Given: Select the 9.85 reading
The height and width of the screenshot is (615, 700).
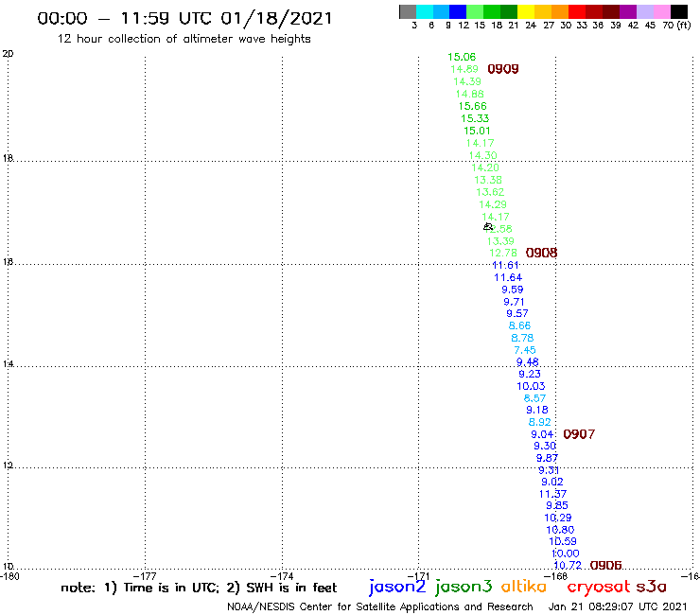Looking at the screenshot, I should tap(557, 505).
